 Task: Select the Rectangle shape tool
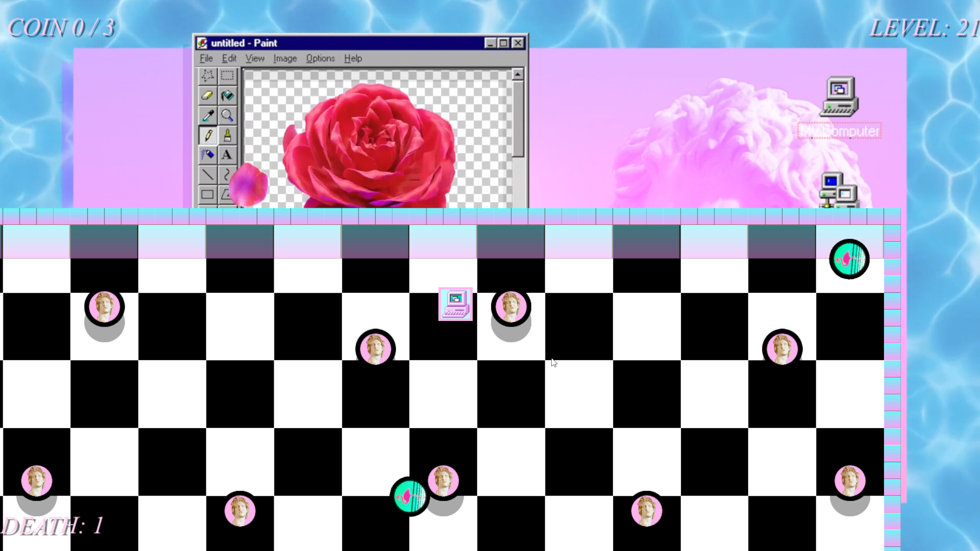coord(207,195)
